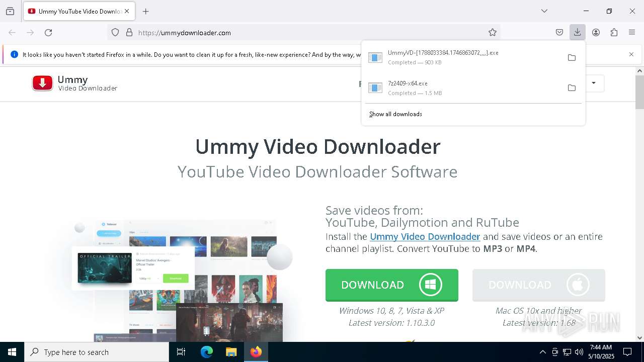Dismiss the Firefox refresh notification bar
The height and width of the screenshot is (362, 644).
click(x=631, y=54)
